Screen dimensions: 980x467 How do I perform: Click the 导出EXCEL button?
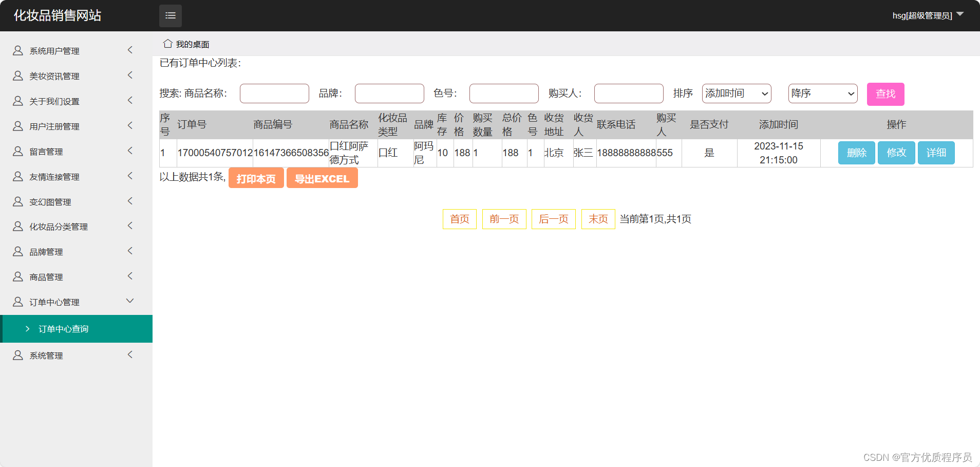pyautogui.click(x=322, y=178)
